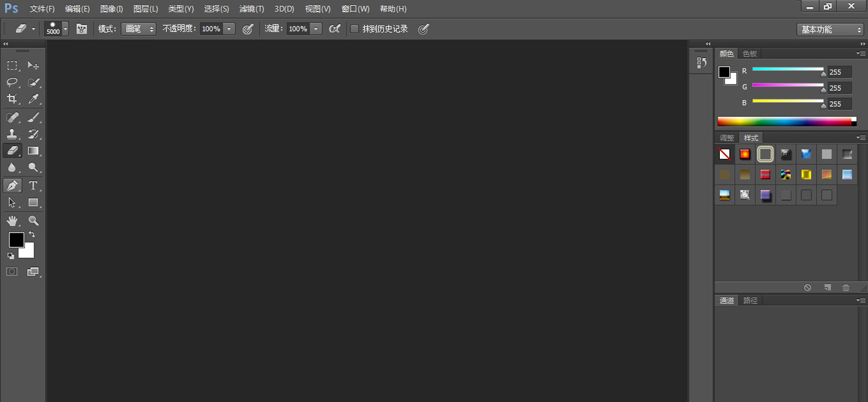
Task: Open the Flow slider dropdown arrow
Action: click(x=316, y=29)
